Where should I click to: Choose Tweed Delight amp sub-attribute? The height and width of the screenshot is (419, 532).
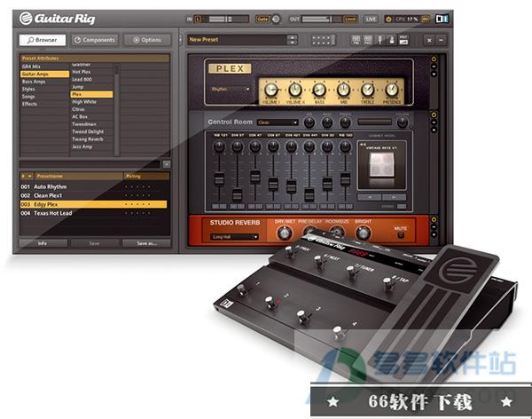[x=91, y=132]
